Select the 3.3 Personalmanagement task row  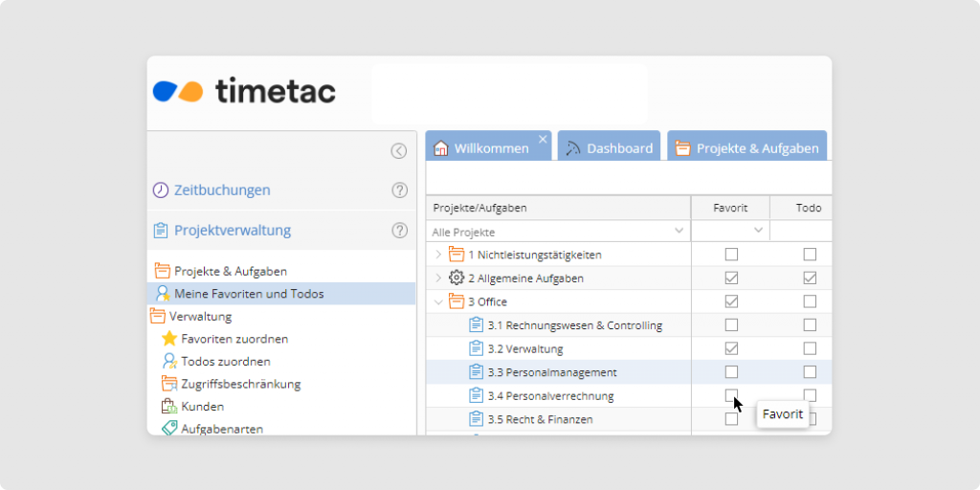click(x=551, y=372)
